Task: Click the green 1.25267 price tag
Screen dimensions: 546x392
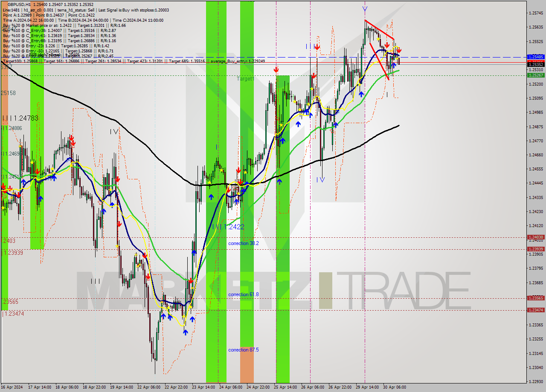Action: tap(536, 75)
